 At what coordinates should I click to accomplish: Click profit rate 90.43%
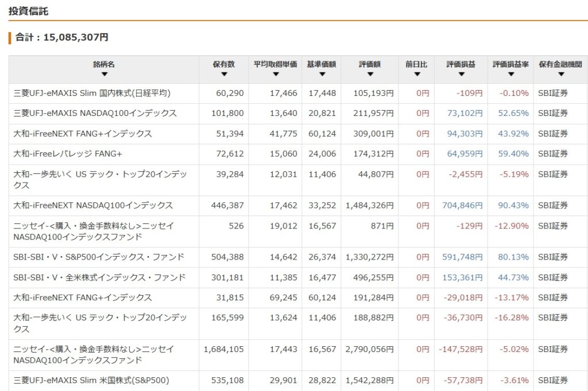coord(513,206)
